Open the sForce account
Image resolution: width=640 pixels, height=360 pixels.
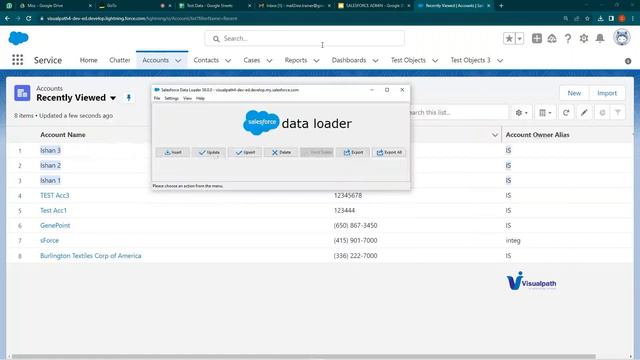(49, 240)
